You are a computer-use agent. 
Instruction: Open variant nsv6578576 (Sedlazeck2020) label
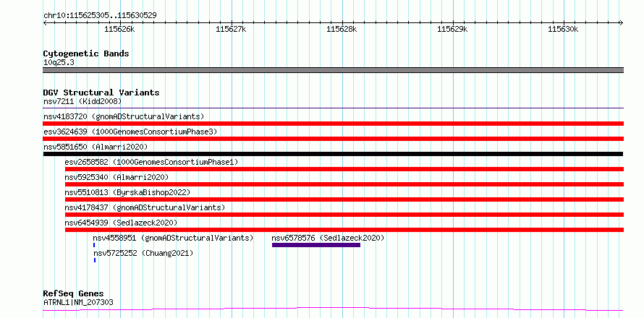coord(329,238)
